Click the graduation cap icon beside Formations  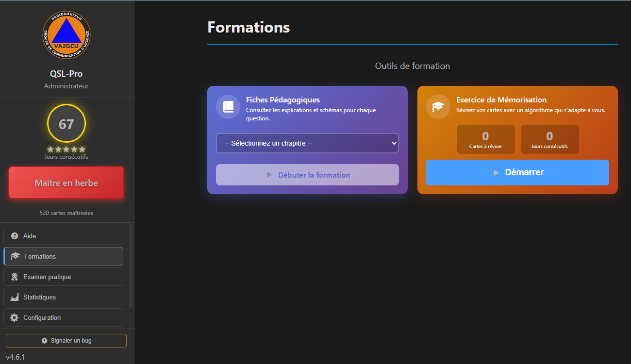pyautogui.click(x=15, y=256)
